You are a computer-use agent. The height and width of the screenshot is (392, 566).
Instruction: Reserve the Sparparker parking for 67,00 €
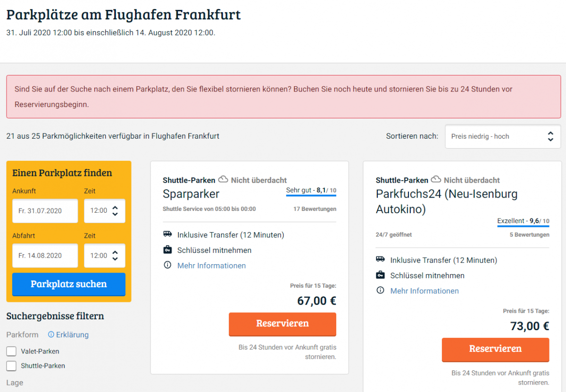click(283, 324)
